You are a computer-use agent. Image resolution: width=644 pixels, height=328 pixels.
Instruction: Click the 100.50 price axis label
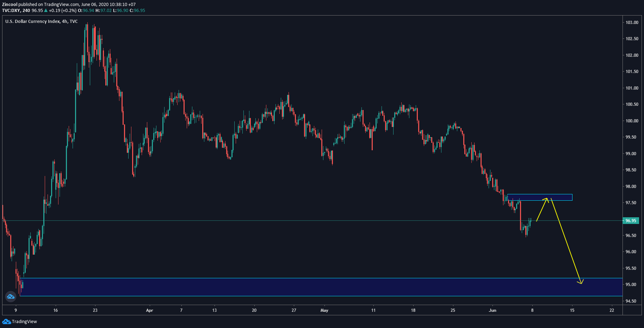click(x=632, y=104)
